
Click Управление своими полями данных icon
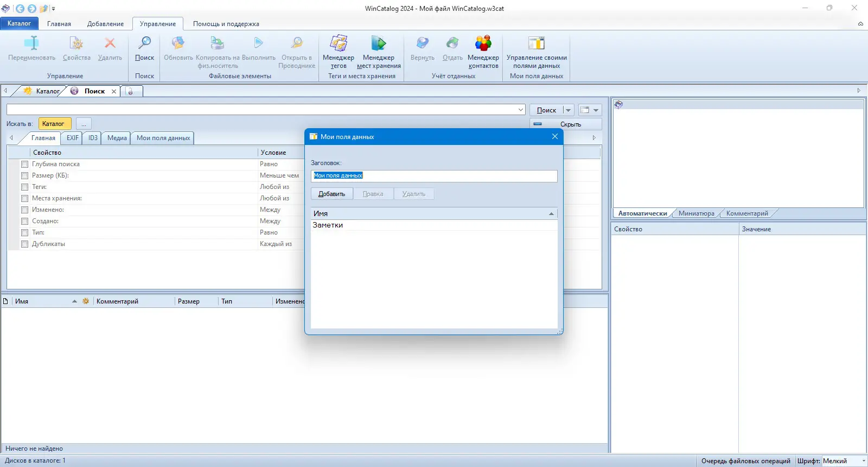pyautogui.click(x=537, y=43)
